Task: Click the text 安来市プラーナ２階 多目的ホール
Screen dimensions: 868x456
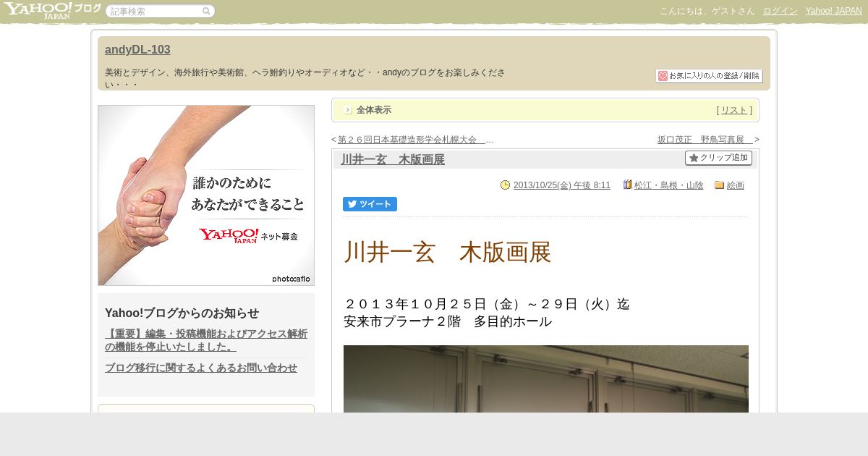Action: click(448, 321)
